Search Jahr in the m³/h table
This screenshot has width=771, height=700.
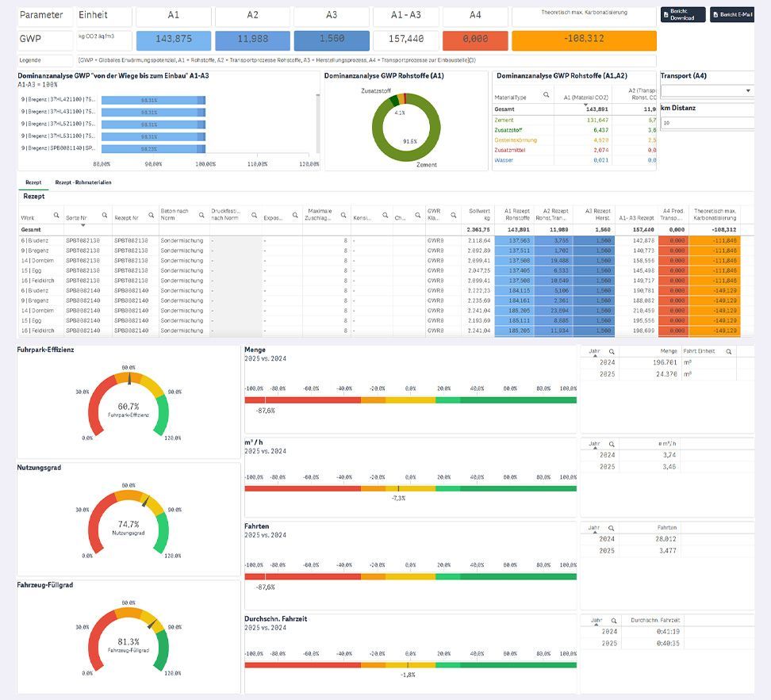pos(612,444)
